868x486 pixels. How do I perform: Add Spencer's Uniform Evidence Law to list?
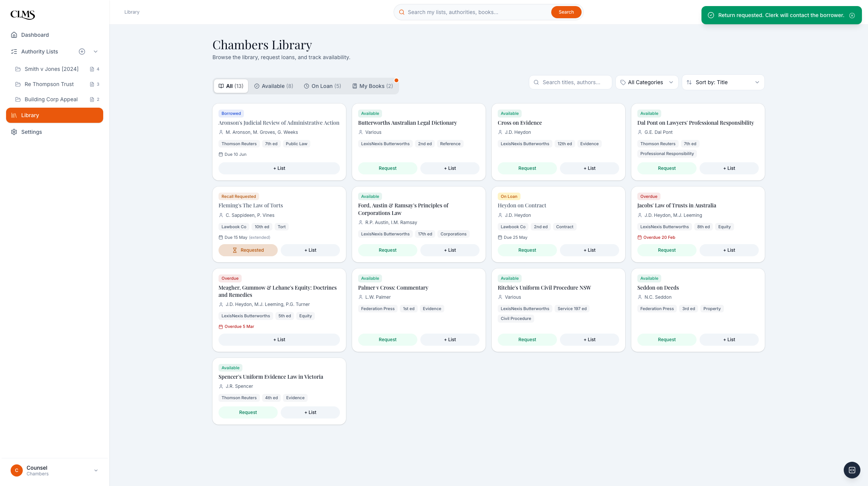click(x=310, y=412)
